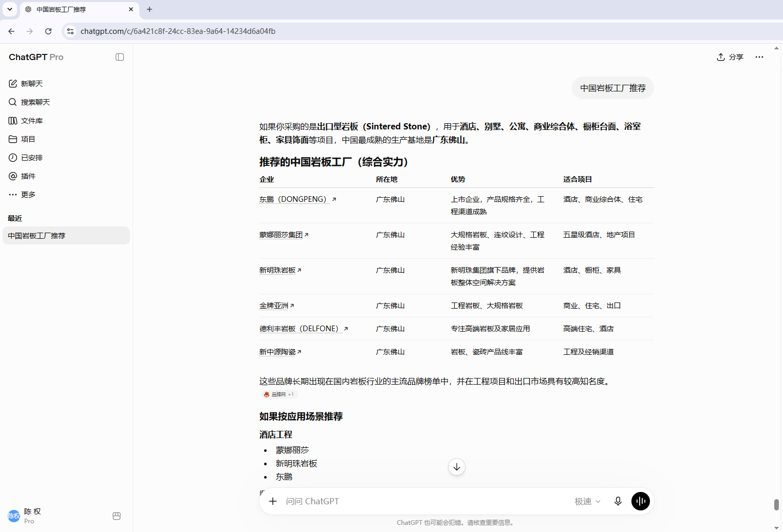Open the three-dot conversation options menu
Screen dimensions: 783x532
(x=759, y=57)
